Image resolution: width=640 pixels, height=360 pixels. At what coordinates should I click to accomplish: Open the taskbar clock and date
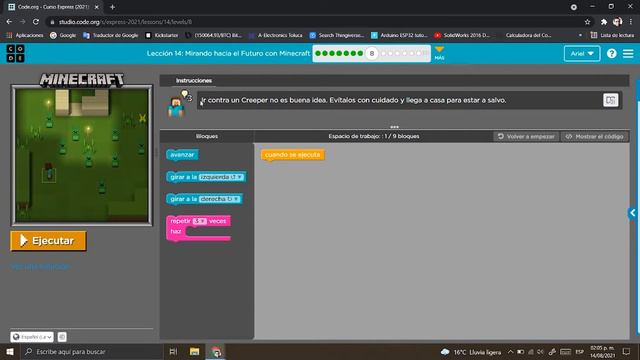602,352
